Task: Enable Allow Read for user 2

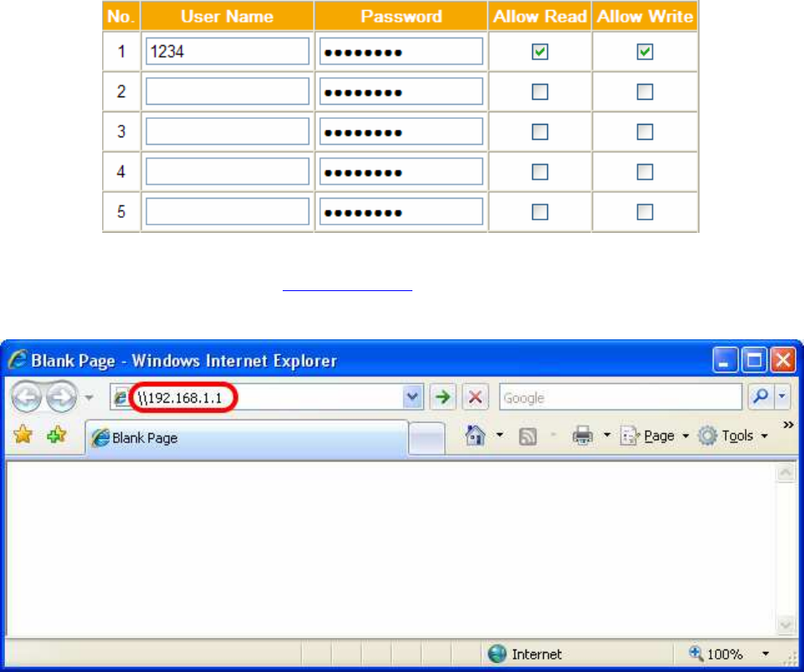Action: click(540, 91)
